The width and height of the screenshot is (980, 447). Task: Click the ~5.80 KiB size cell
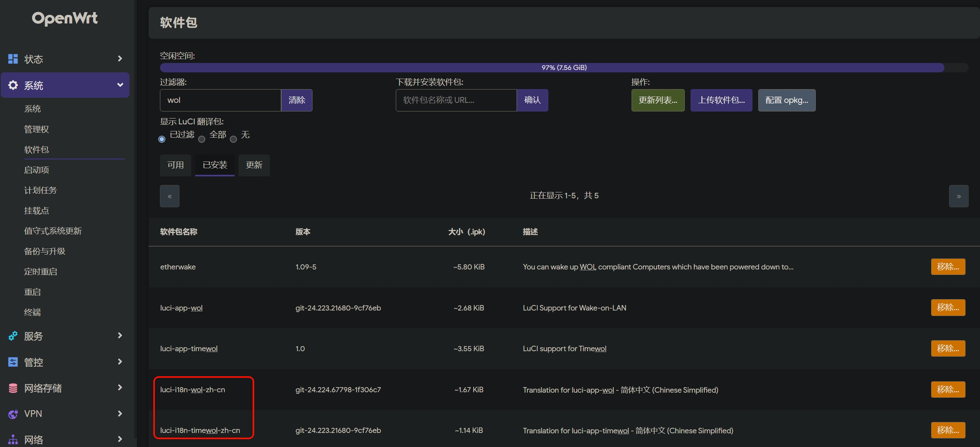point(469,267)
